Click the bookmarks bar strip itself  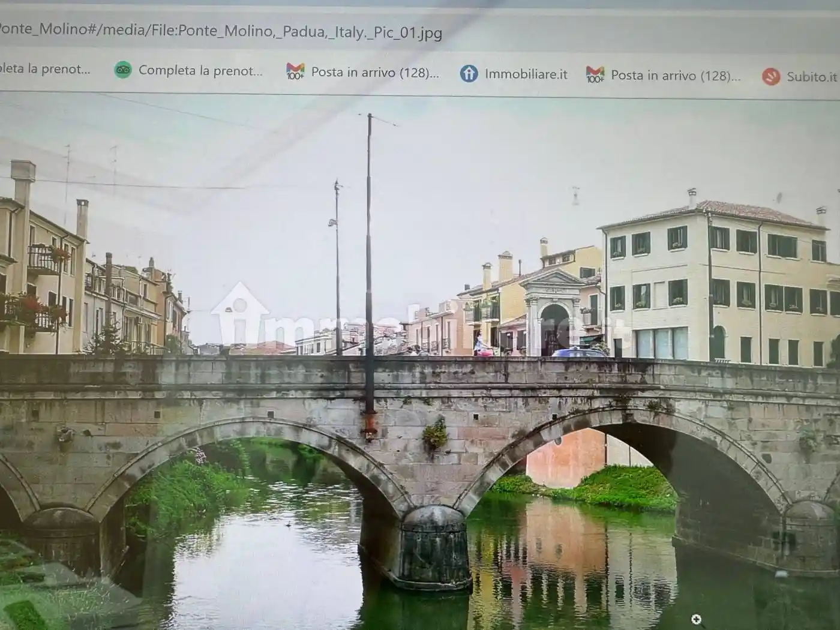pos(420,73)
